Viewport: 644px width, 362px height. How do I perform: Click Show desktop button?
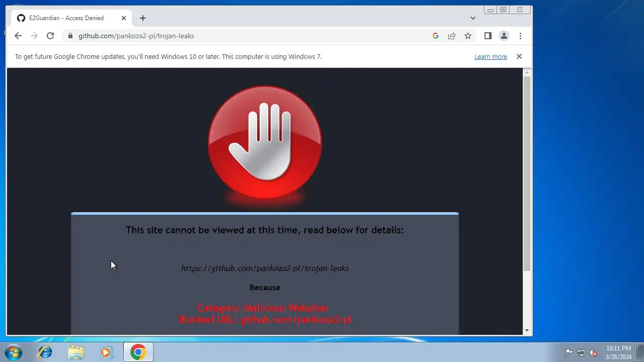coord(640,352)
